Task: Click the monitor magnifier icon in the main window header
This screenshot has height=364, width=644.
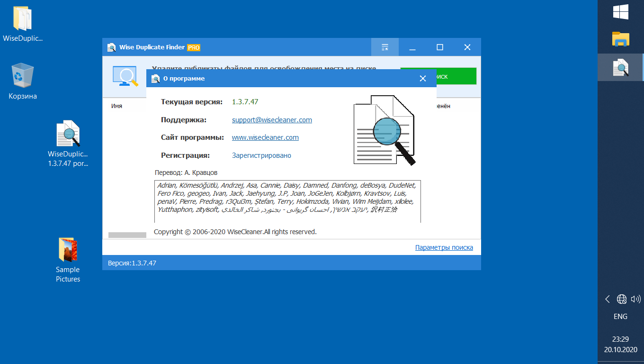Action: tap(125, 76)
